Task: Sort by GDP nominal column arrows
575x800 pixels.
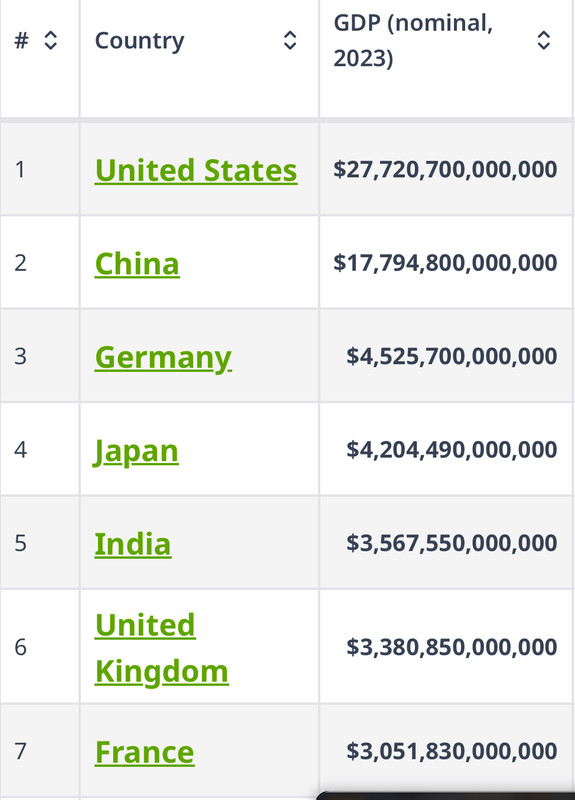Action: [x=544, y=40]
